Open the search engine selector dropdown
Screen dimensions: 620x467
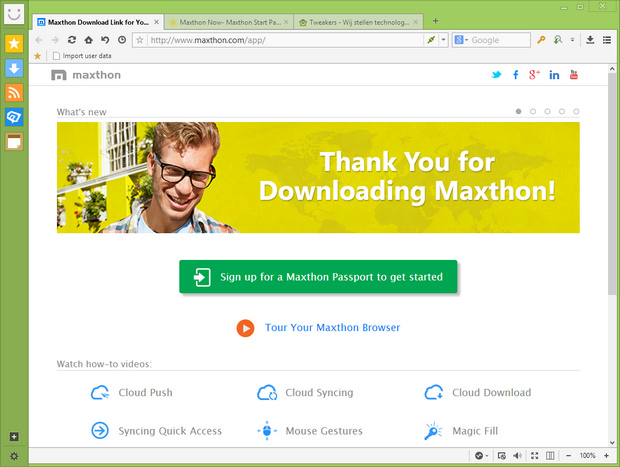click(x=461, y=40)
